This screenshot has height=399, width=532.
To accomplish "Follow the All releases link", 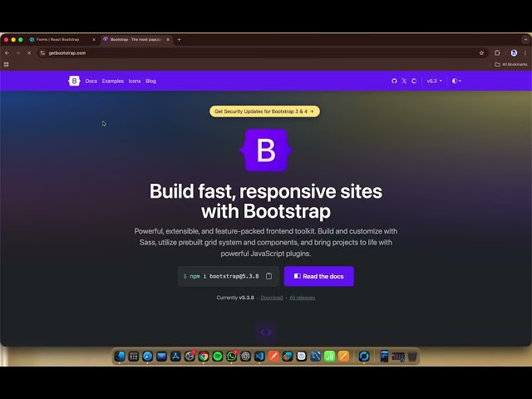I will click(302, 298).
